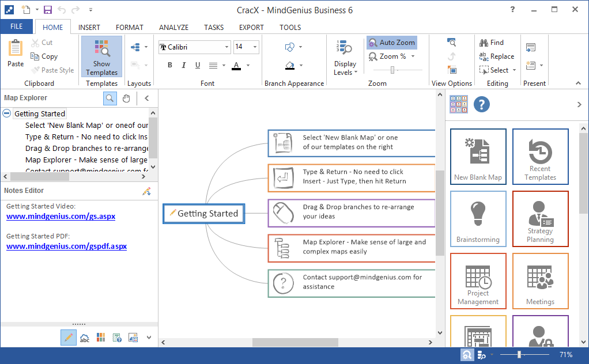Select the Getting Started central map node
This screenshot has height=364, width=589.
tap(204, 214)
